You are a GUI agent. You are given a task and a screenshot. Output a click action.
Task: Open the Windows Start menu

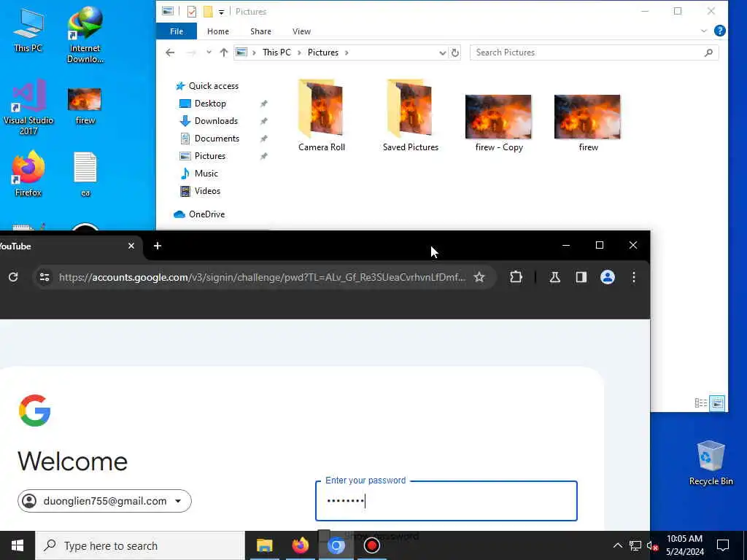pyautogui.click(x=18, y=545)
